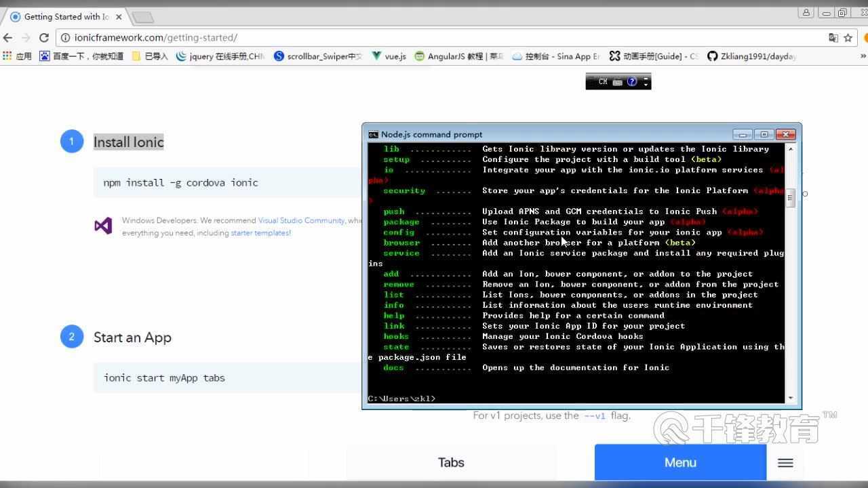Image resolution: width=868 pixels, height=488 pixels.
Task: Click the hamburger icon beside Menu
Action: (785, 463)
